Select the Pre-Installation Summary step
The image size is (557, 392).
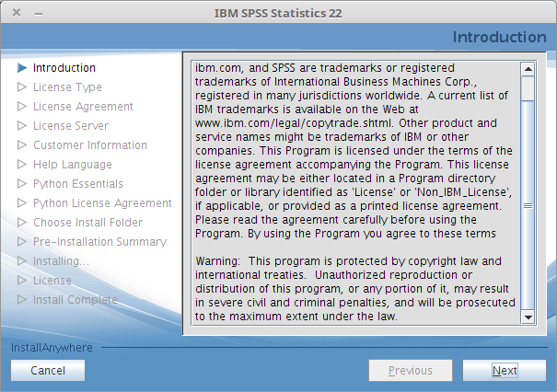(99, 242)
